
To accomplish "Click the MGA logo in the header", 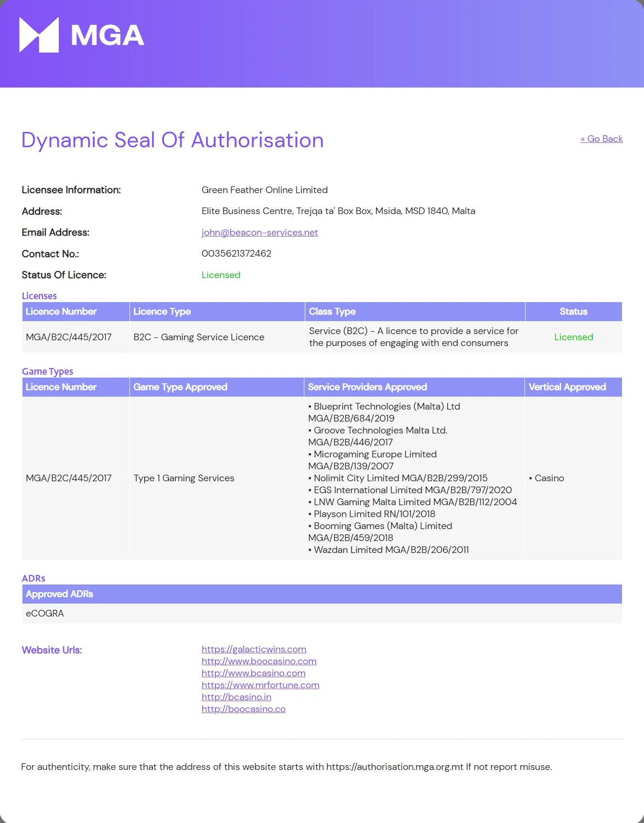I will [x=82, y=35].
